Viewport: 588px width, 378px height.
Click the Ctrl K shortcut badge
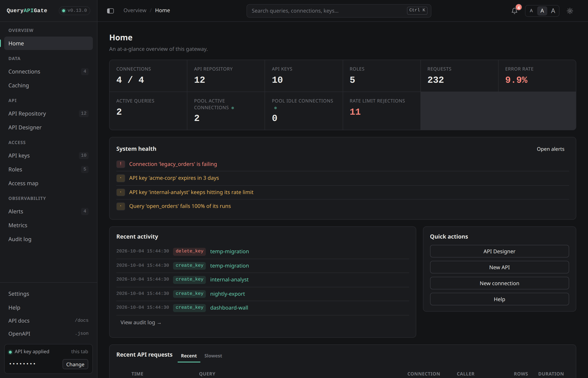pyautogui.click(x=417, y=10)
